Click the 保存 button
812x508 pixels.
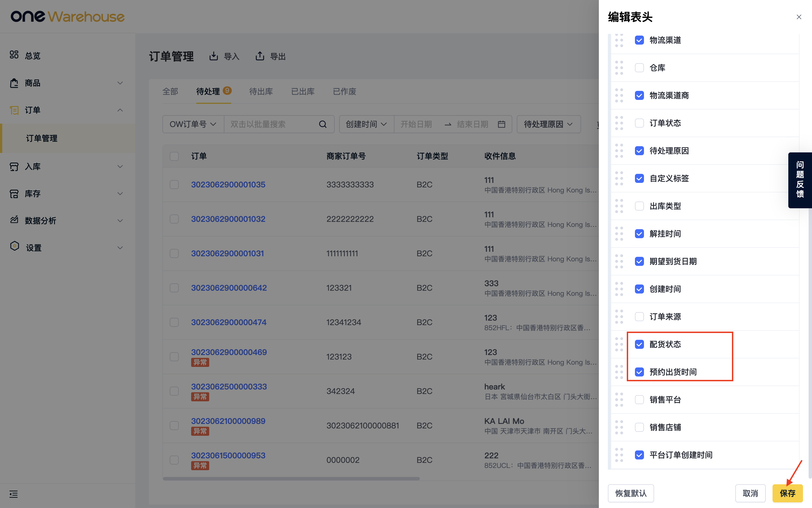787,493
